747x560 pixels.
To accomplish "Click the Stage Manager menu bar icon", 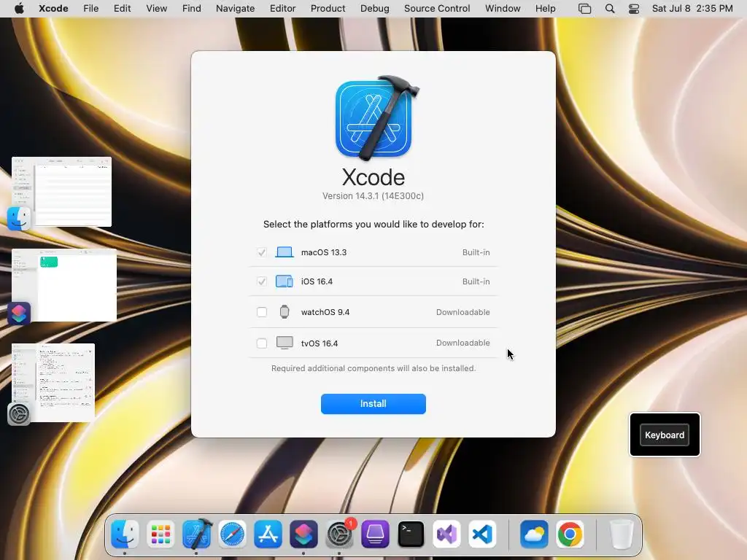I will (x=584, y=8).
